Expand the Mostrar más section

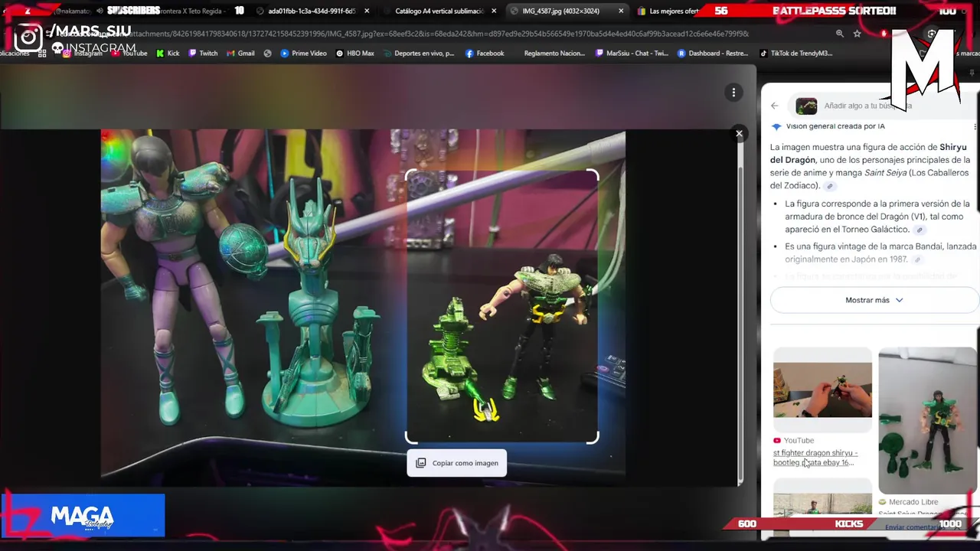[874, 300]
